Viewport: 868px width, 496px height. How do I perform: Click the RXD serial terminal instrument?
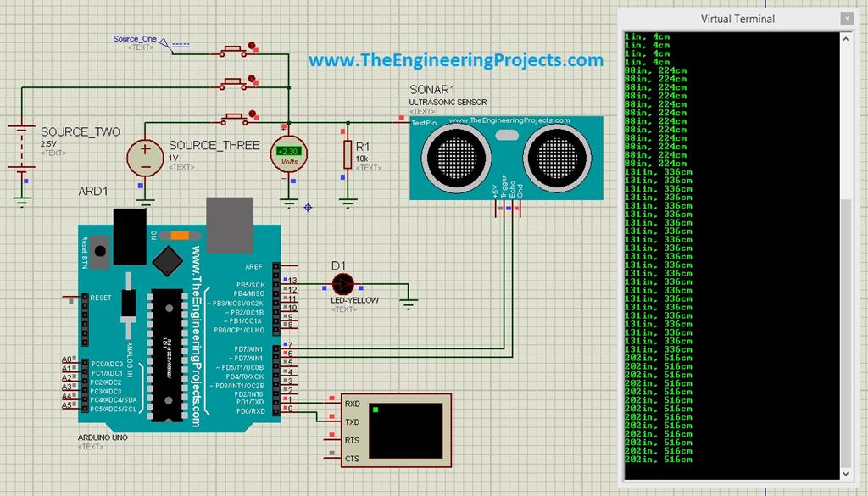click(398, 428)
